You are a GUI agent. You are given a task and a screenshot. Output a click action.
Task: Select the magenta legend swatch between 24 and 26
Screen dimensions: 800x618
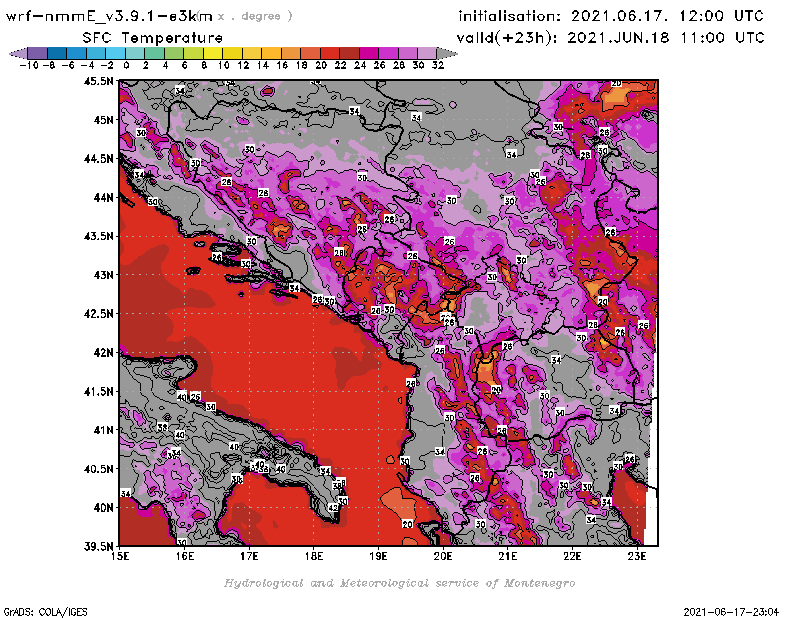pos(368,53)
